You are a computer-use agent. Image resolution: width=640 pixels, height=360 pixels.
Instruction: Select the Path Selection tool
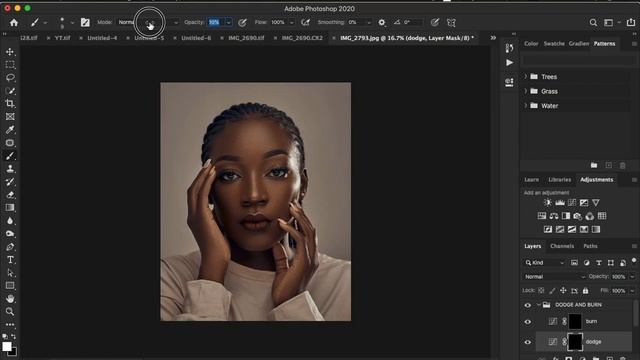[x=10, y=273]
